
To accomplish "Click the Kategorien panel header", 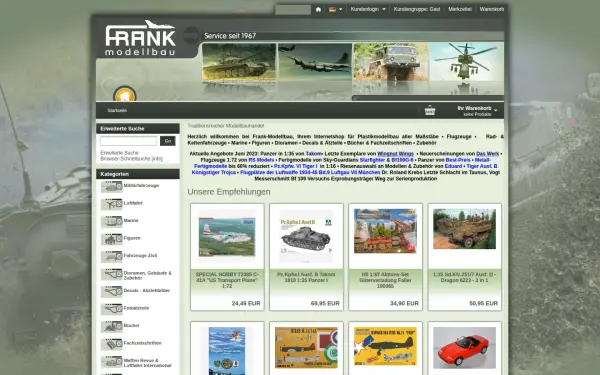I will pyautogui.click(x=138, y=174).
